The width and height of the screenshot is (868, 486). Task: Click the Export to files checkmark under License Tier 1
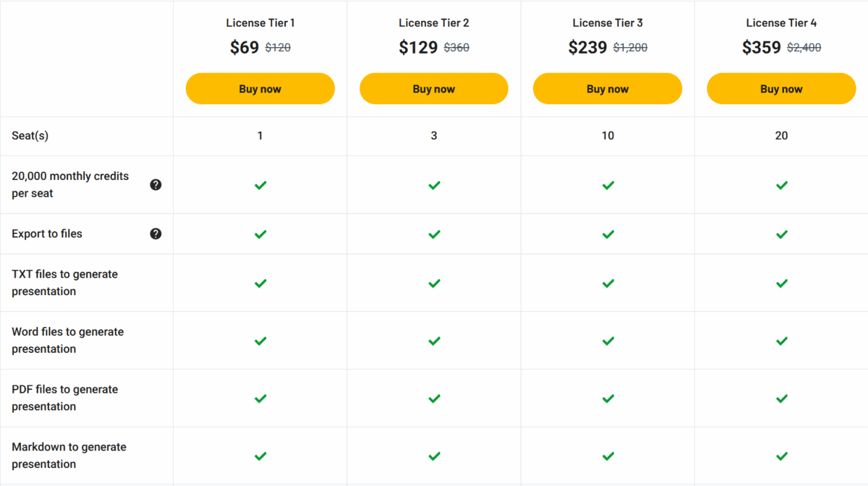[260, 234]
